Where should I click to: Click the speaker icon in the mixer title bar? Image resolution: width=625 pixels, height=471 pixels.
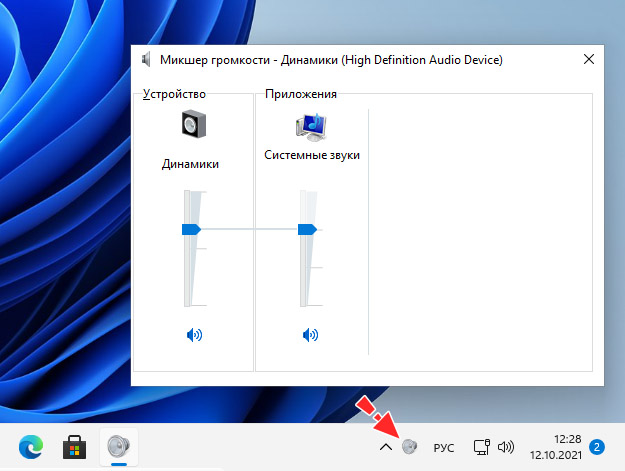pos(146,59)
